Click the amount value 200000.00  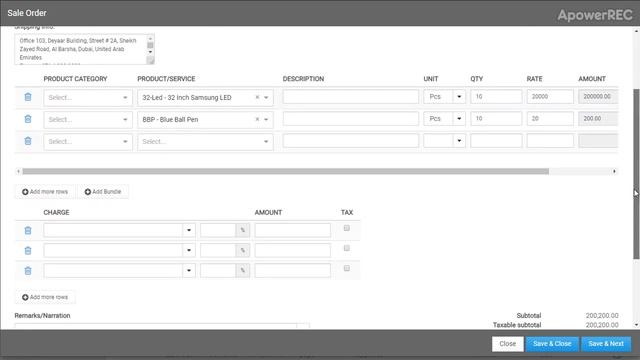pyautogui.click(x=598, y=97)
